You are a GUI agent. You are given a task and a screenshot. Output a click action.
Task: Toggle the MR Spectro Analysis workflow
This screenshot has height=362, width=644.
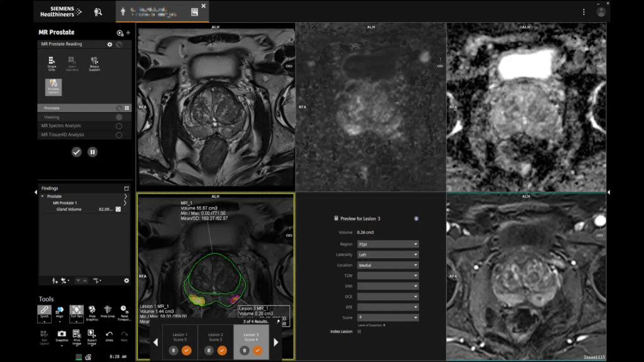[119, 125]
